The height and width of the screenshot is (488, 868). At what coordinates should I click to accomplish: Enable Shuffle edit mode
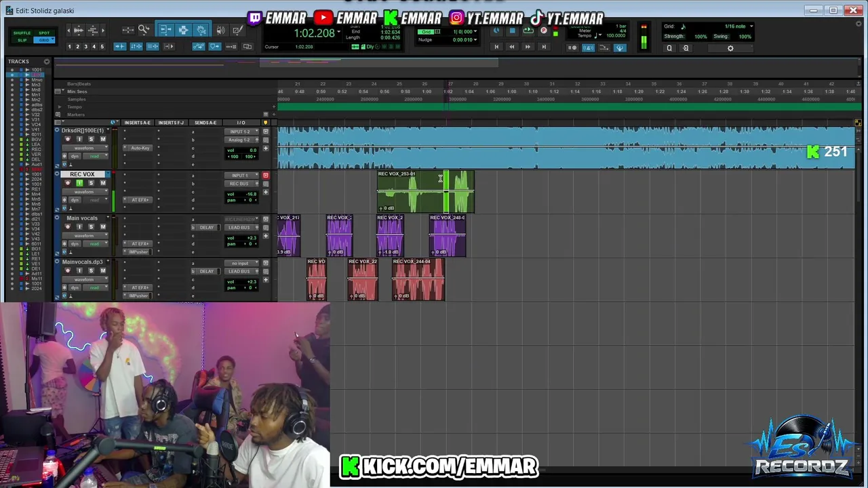(22, 33)
